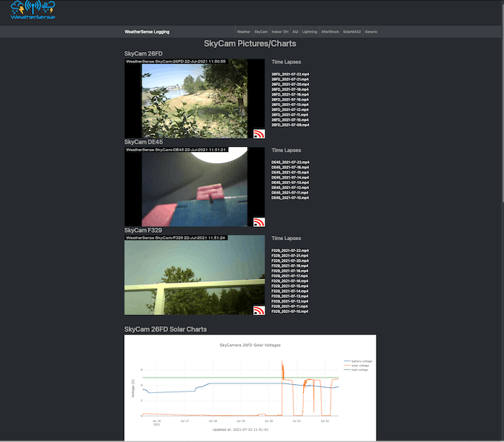504x442 pixels.
Task: Open F329_2021-07-21.mp4 time lapse
Action: click(290, 256)
